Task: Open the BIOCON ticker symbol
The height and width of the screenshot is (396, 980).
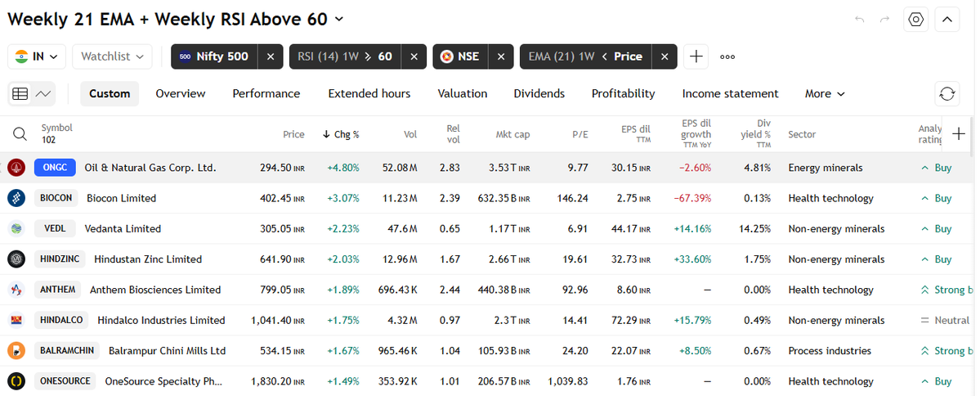Action: point(56,198)
